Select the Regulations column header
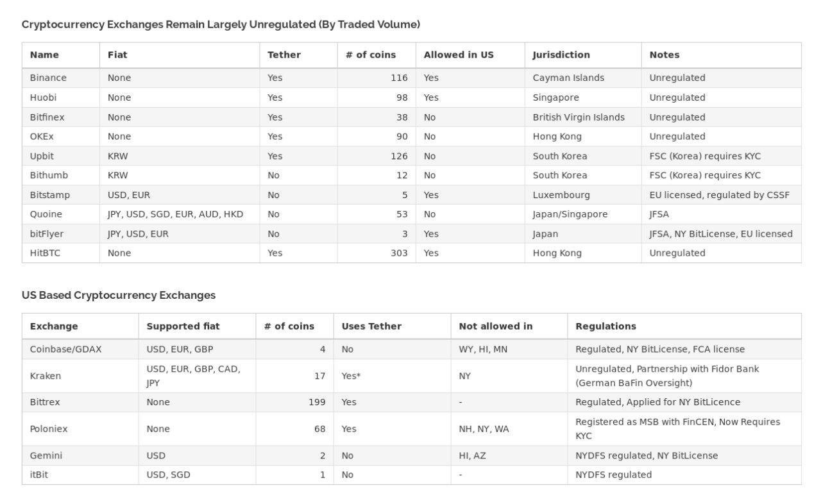The height and width of the screenshot is (504, 821). (x=605, y=326)
